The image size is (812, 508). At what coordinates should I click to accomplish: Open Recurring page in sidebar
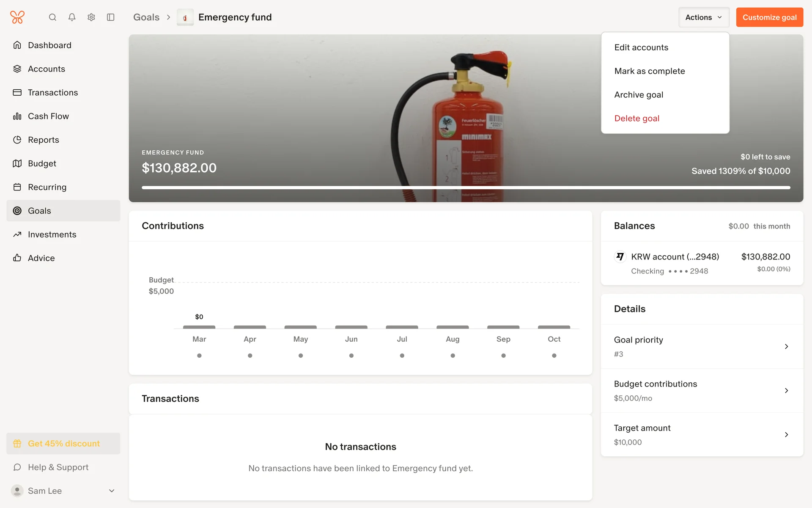[x=47, y=187]
